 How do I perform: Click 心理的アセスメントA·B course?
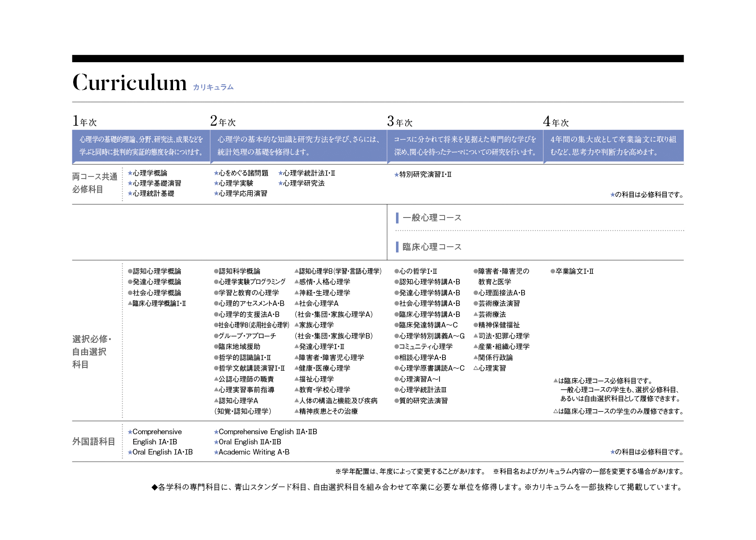(249, 303)
